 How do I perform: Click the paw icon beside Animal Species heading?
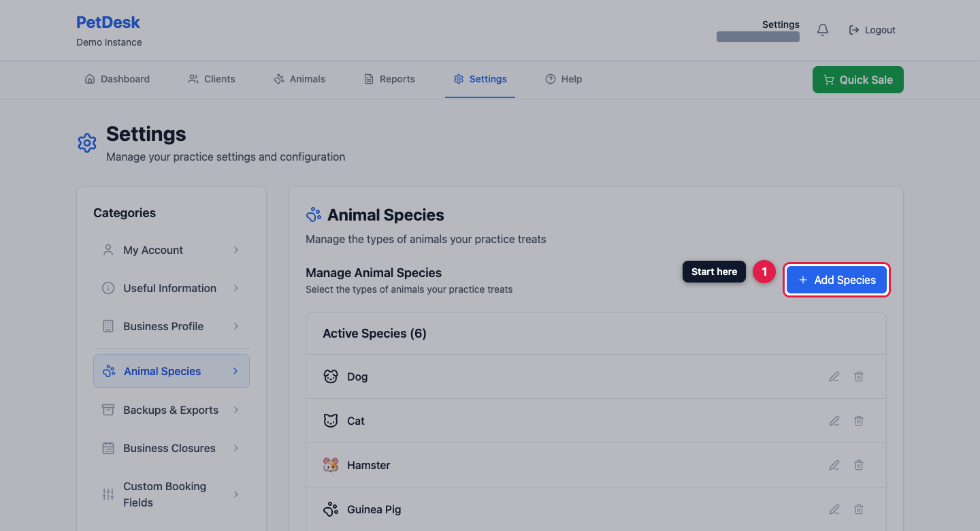click(x=314, y=215)
